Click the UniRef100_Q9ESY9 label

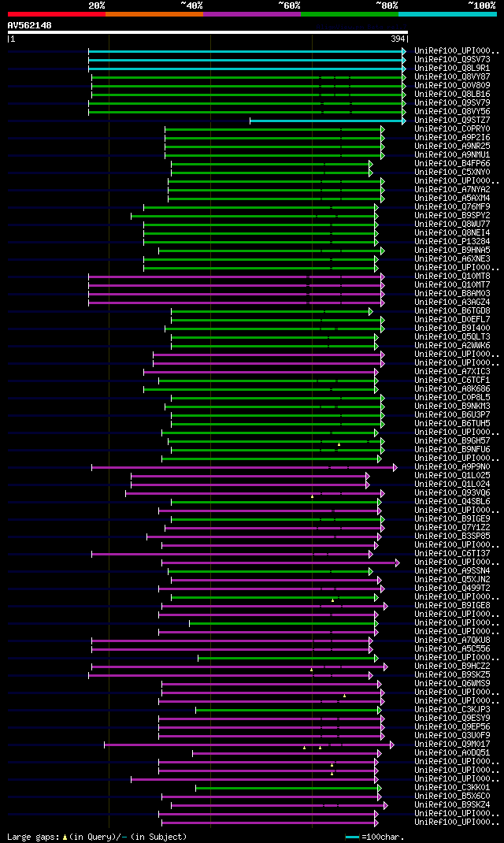tap(452, 719)
